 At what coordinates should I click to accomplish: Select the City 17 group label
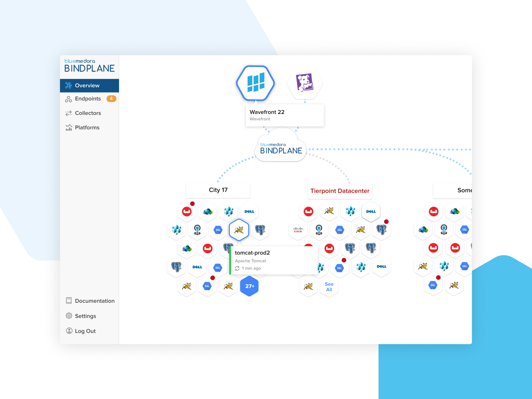click(x=218, y=190)
